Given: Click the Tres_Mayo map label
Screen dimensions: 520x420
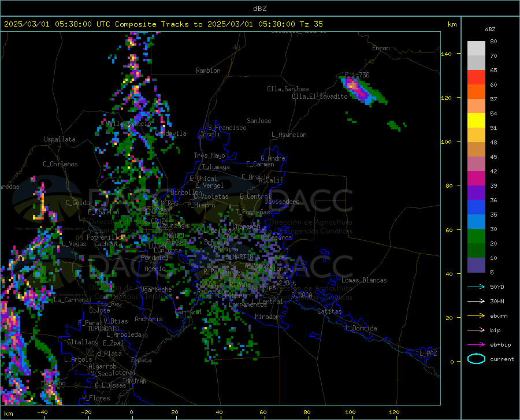Looking at the screenshot, I should point(209,155).
